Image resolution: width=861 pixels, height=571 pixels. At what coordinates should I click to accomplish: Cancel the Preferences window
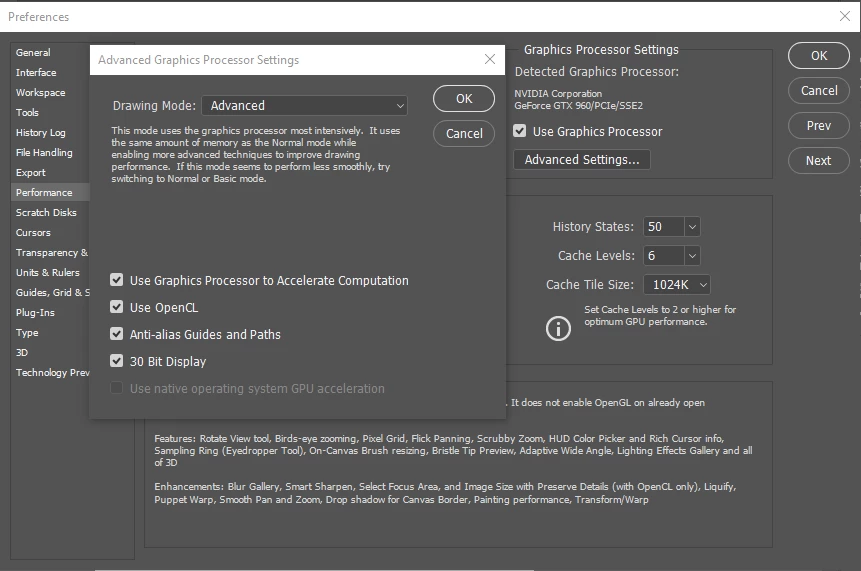[819, 91]
